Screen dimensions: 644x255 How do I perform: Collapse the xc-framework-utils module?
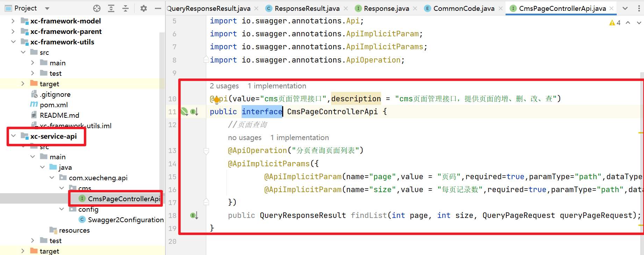pyautogui.click(x=13, y=42)
